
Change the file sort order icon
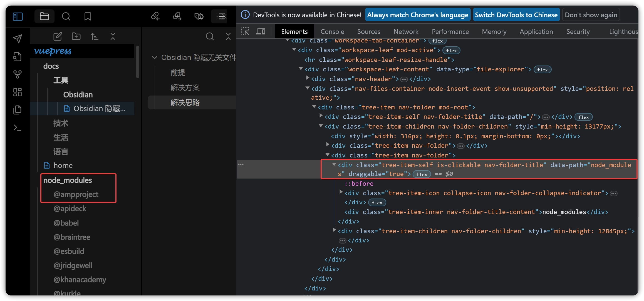pos(94,36)
